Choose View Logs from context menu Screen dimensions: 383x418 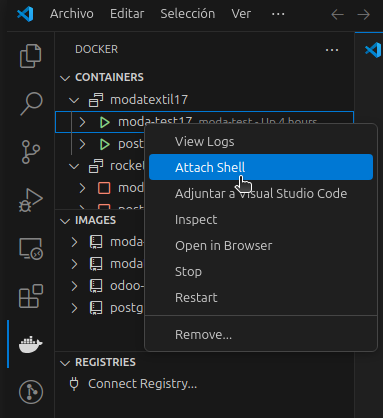261,141
